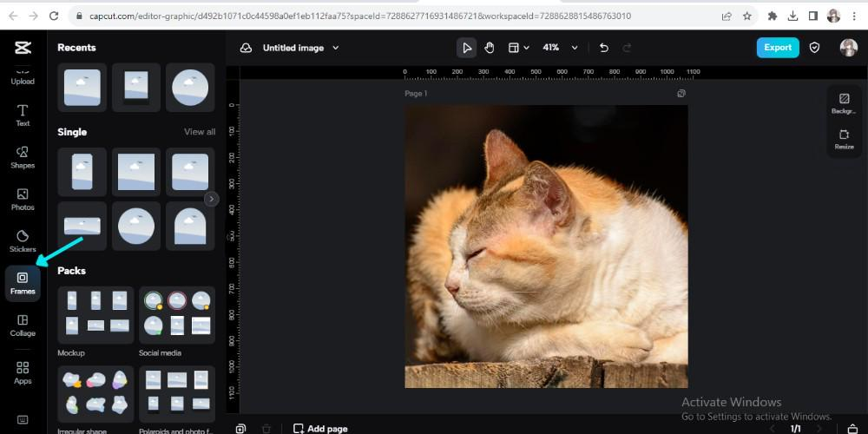Select the circle frame in Recents

coord(190,87)
